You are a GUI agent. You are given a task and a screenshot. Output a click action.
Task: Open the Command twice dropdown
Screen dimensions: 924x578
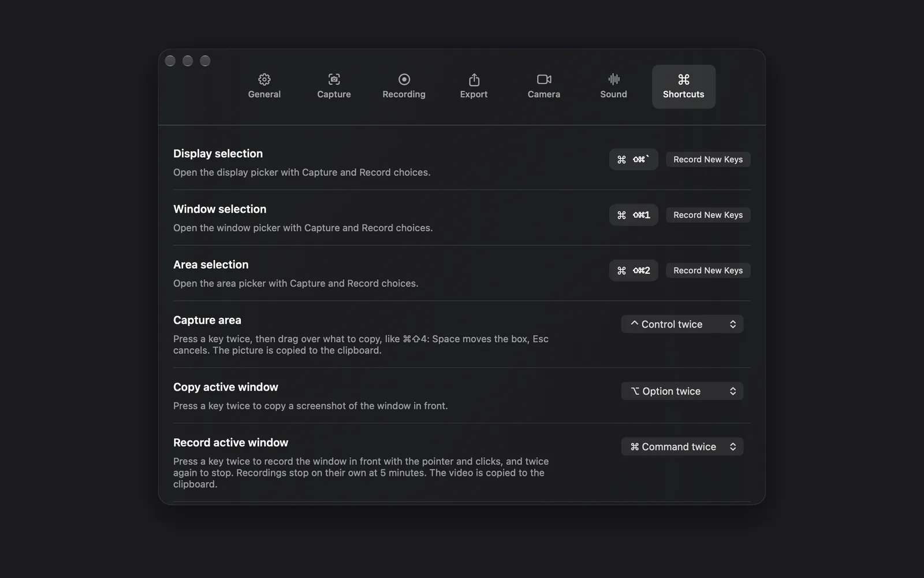click(682, 447)
